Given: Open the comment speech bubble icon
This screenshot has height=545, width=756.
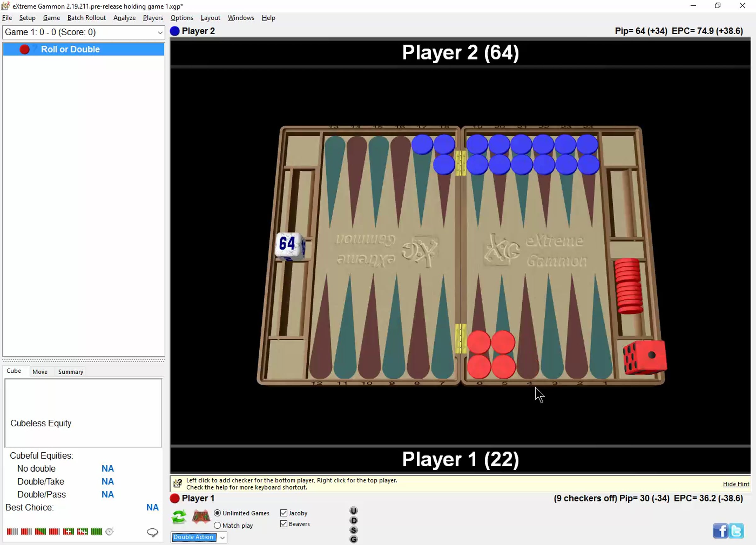Looking at the screenshot, I should coord(152,532).
